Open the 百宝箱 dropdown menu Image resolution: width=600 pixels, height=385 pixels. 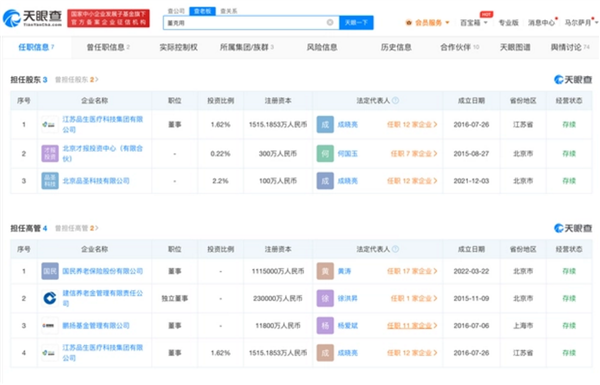tap(473, 23)
